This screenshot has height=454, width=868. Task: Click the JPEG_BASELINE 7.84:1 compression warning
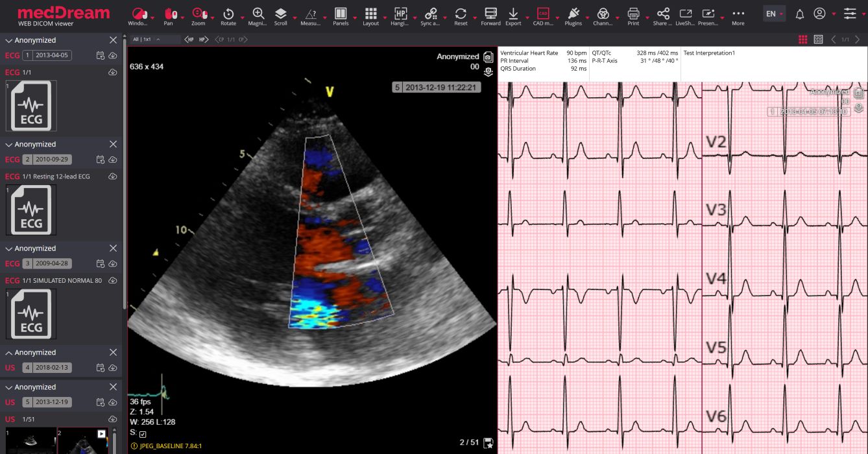(x=167, y=446)
